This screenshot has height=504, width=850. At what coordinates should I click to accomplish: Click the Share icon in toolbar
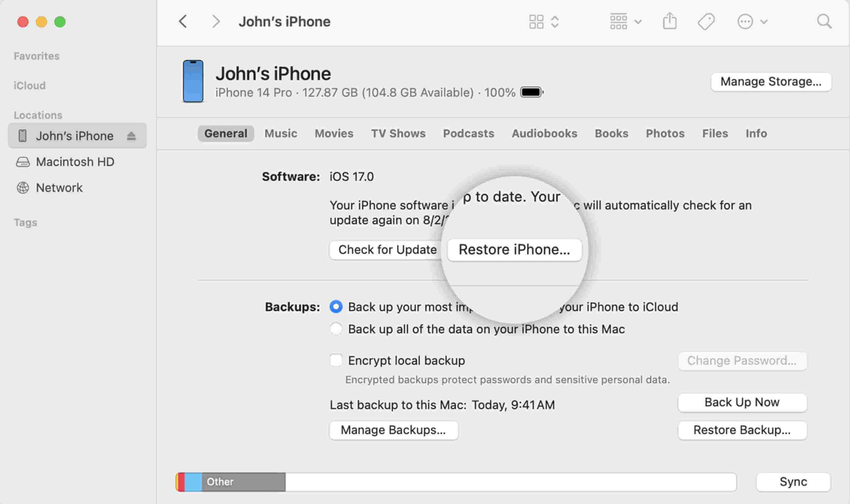[670, 22]
